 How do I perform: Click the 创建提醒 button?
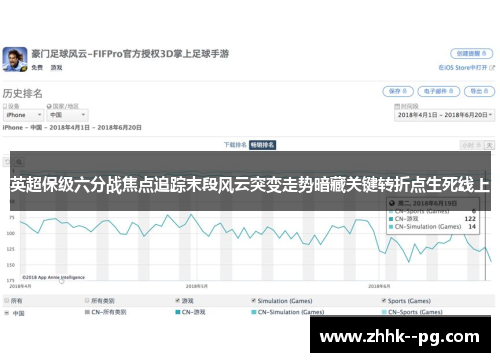471,53
